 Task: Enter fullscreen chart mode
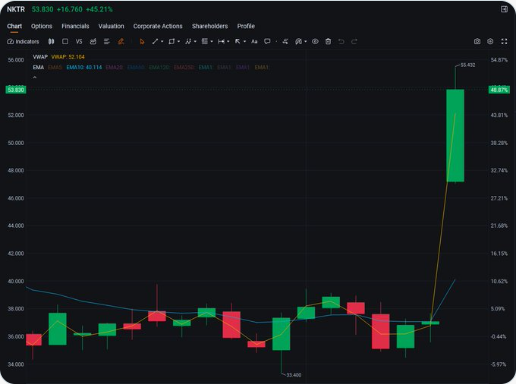(x=504, y=41)
